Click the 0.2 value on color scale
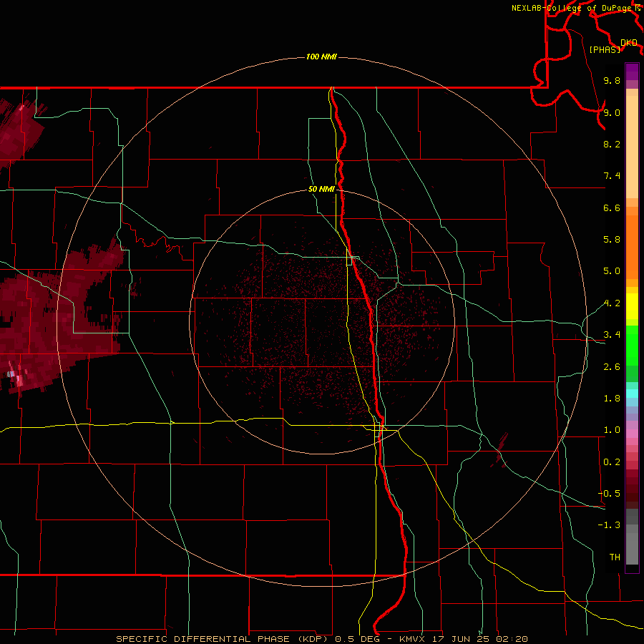 coord(612,462)
